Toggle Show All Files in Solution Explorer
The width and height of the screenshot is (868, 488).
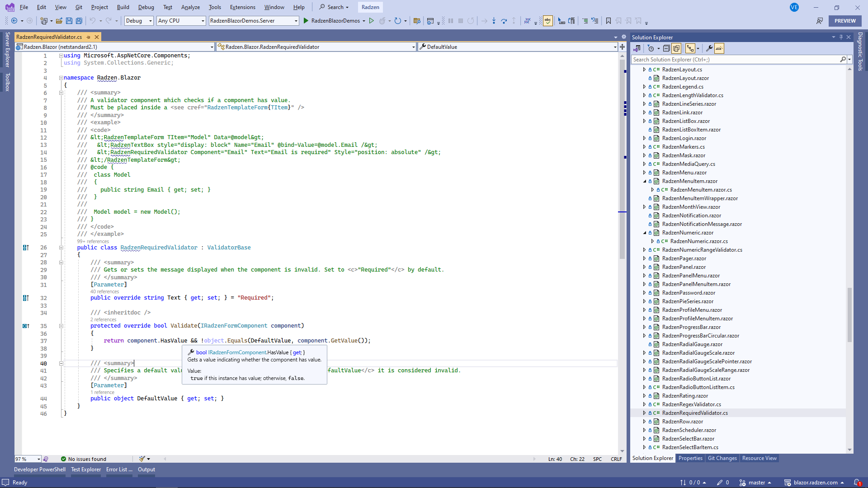(x=676, y=48)
